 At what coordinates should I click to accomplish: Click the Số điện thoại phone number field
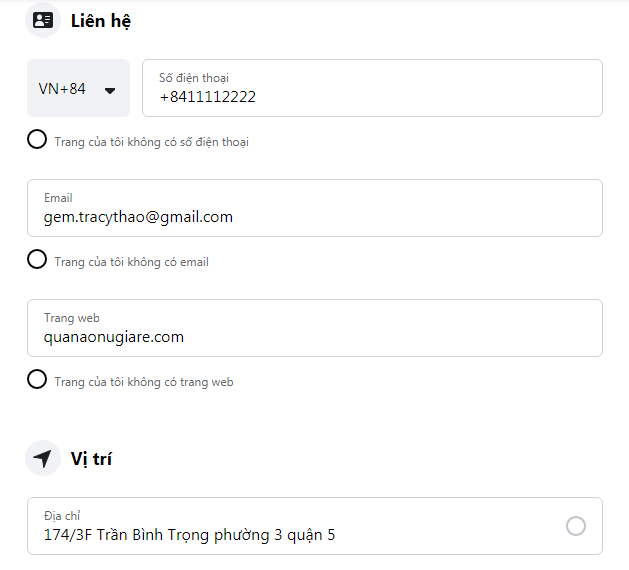pos(372,88)
